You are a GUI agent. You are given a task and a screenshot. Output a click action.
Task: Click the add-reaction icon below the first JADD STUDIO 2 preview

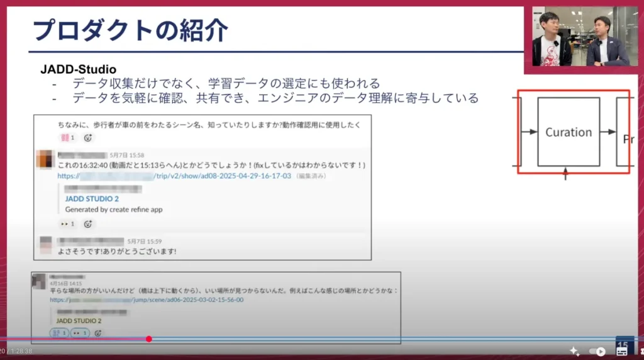tap(88, 223)
